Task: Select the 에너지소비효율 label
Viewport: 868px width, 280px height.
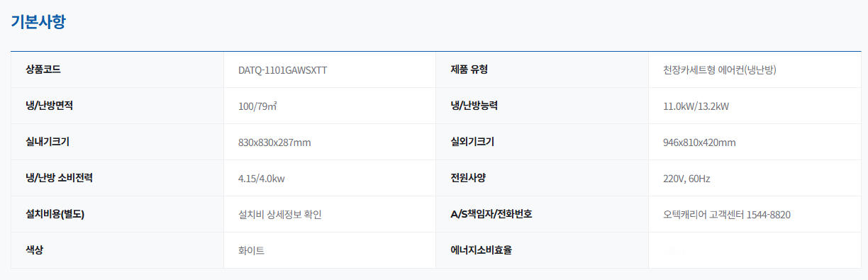Action: 481,250
